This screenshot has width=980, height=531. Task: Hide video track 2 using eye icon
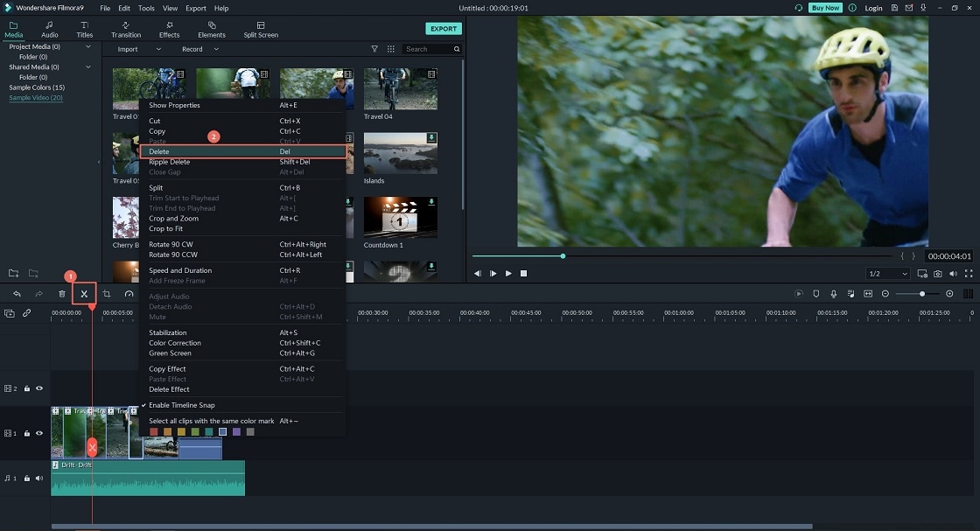[x=39, y=388]
